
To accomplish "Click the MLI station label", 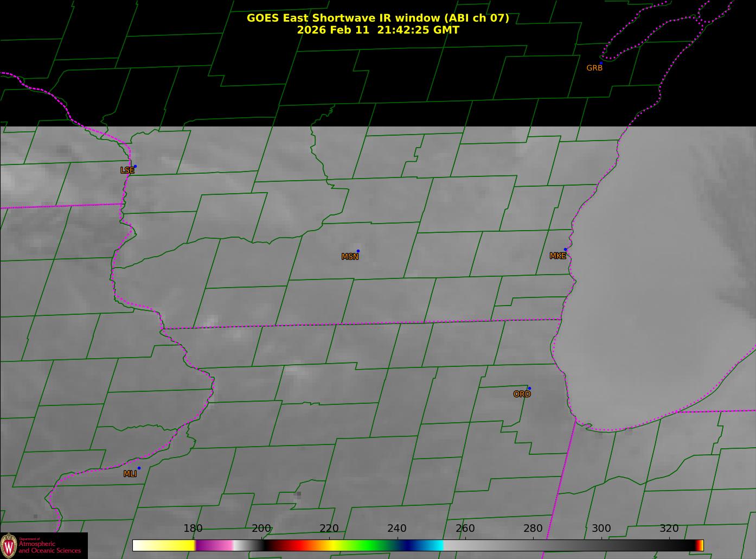I will pyautogui.click(x=130, y=474).
